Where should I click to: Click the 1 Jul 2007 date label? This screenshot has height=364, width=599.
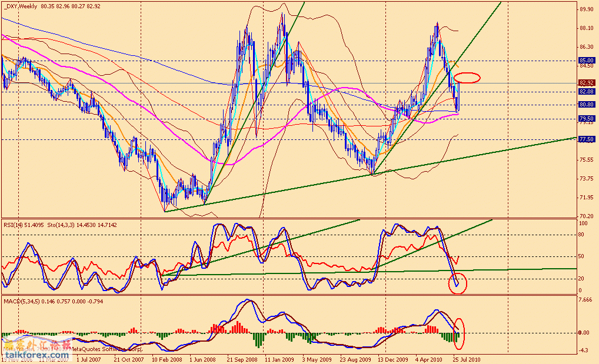pos(89,359)
